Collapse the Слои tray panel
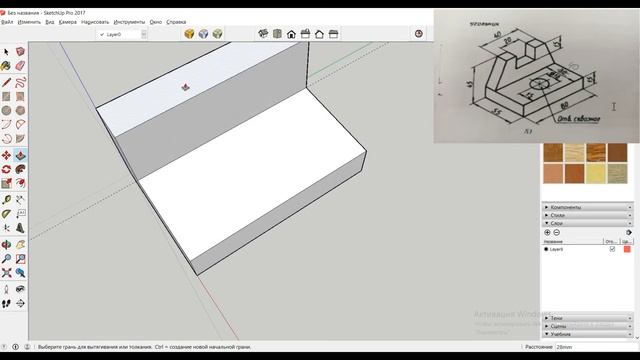 pyautogui.click(x=587, y=223)
